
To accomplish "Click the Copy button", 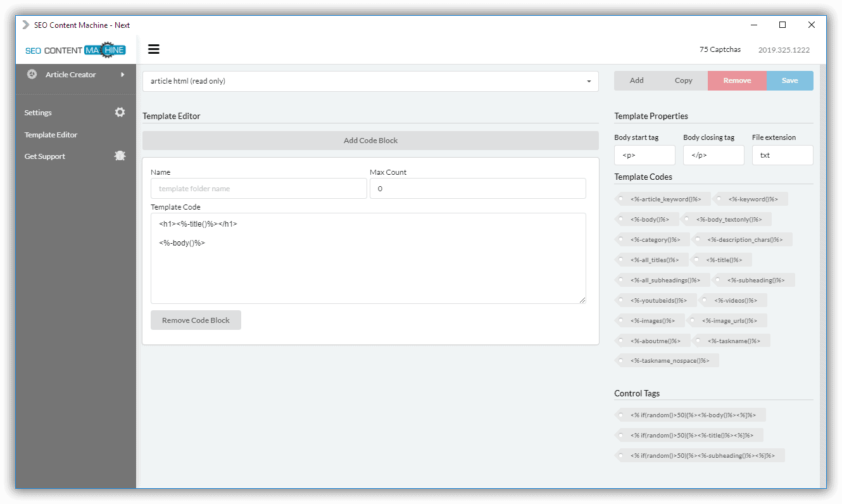I will coord(684,80).
